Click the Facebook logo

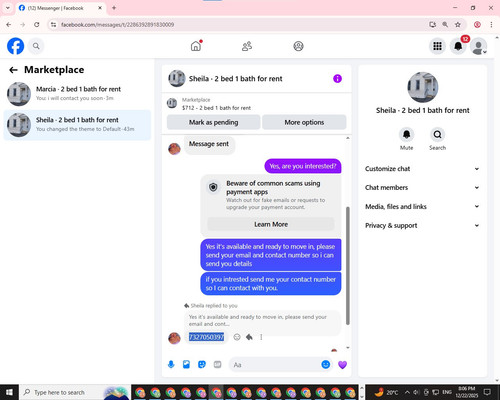tap(15, 46)
